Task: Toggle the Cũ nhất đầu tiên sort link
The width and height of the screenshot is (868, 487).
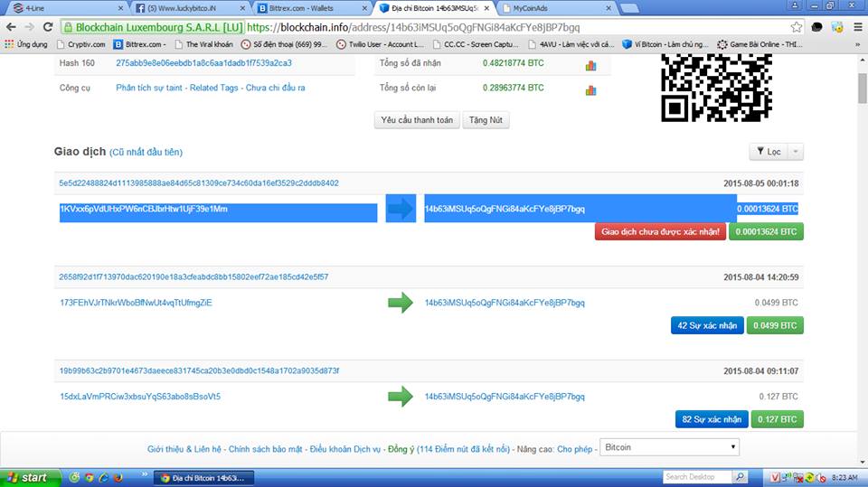Action: [146, 152]
